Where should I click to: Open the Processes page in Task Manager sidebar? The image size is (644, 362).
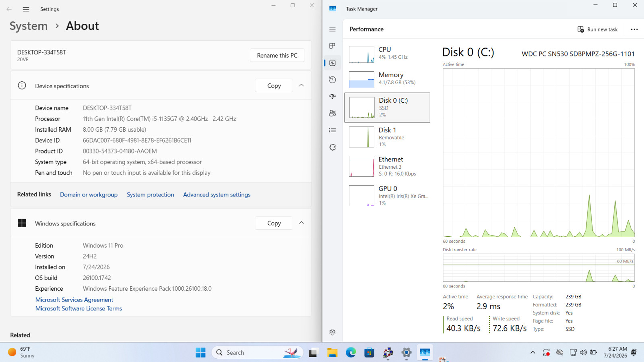point(332,46)
